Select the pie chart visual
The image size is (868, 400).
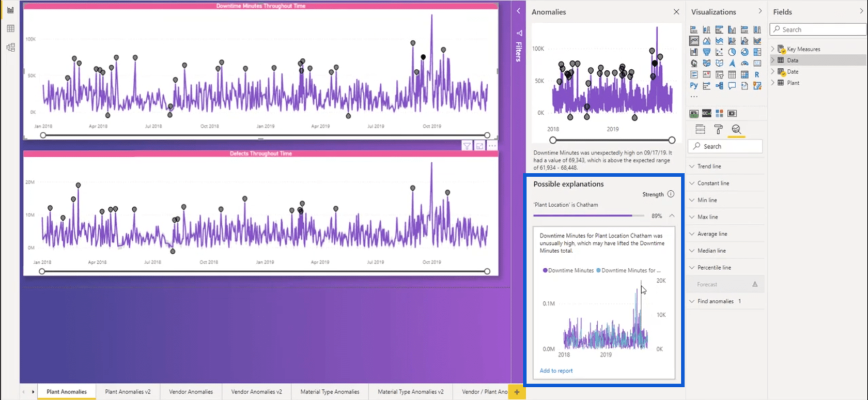tap(732, 52)
